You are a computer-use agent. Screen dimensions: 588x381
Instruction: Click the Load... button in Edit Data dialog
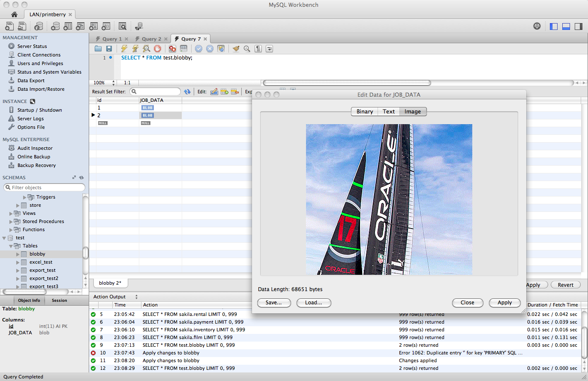coord(313,303)
